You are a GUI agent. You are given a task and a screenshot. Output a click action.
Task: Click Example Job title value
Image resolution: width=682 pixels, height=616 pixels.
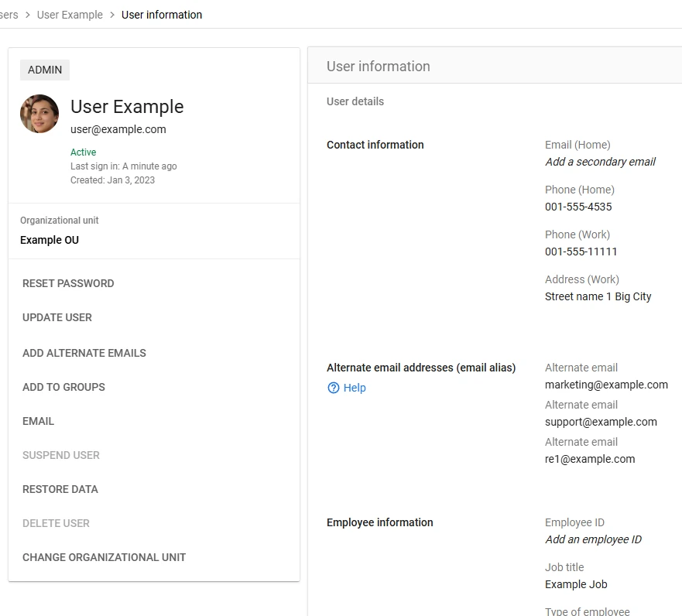click(576, 584)
